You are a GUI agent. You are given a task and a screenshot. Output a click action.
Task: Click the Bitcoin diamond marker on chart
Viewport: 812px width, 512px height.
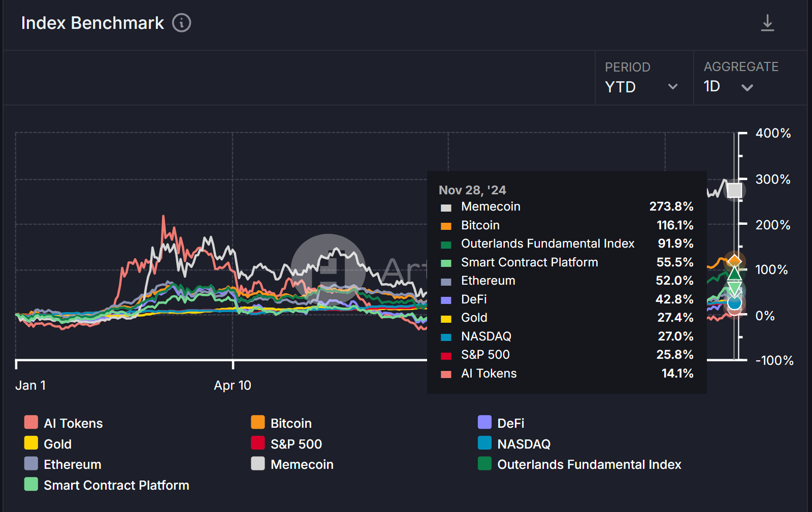point(734,261)
